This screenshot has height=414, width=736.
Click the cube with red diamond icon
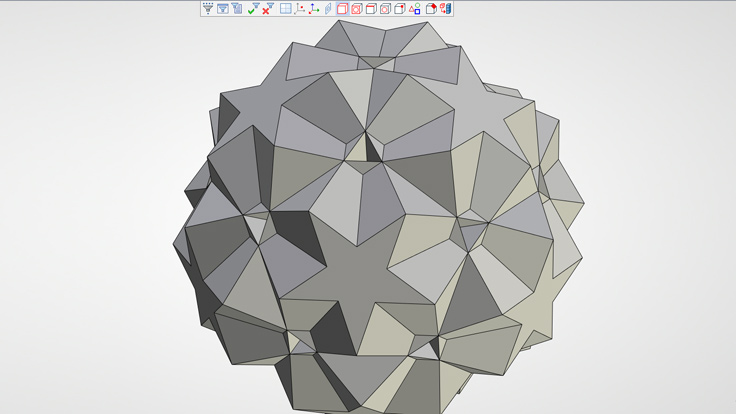[x=431, y=8]
